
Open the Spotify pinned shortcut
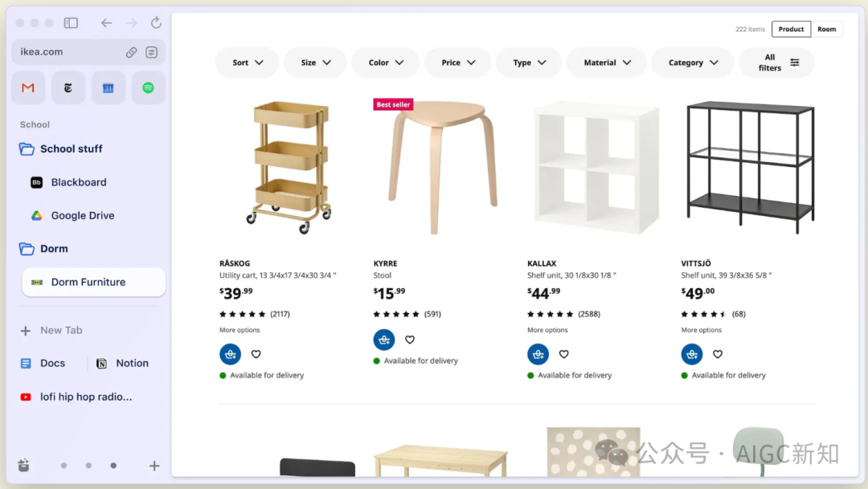coord(148,88)
